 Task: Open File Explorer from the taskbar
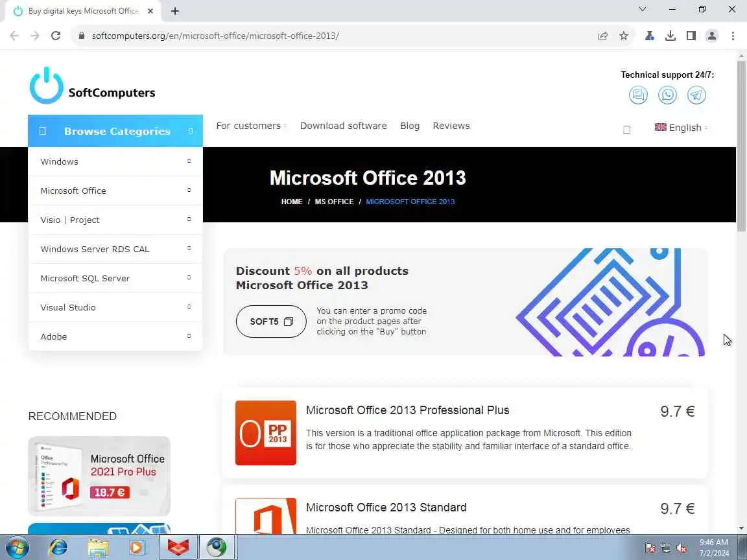(98, 547)
